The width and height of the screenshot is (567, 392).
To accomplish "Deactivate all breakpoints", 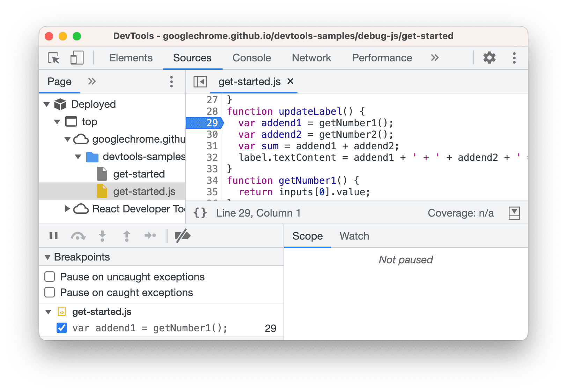I will coord(183,236).
